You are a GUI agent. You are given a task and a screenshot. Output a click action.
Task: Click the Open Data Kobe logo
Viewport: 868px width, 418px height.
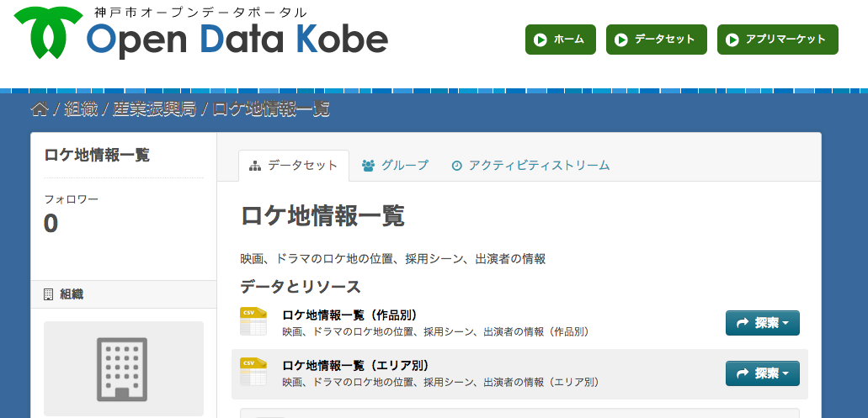[201, 33]
